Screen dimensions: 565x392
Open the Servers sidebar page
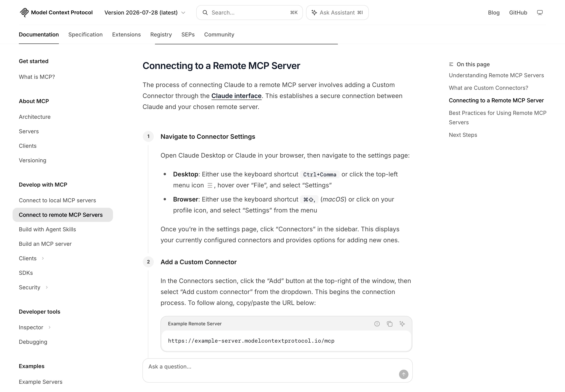click(x=29, y=131)
